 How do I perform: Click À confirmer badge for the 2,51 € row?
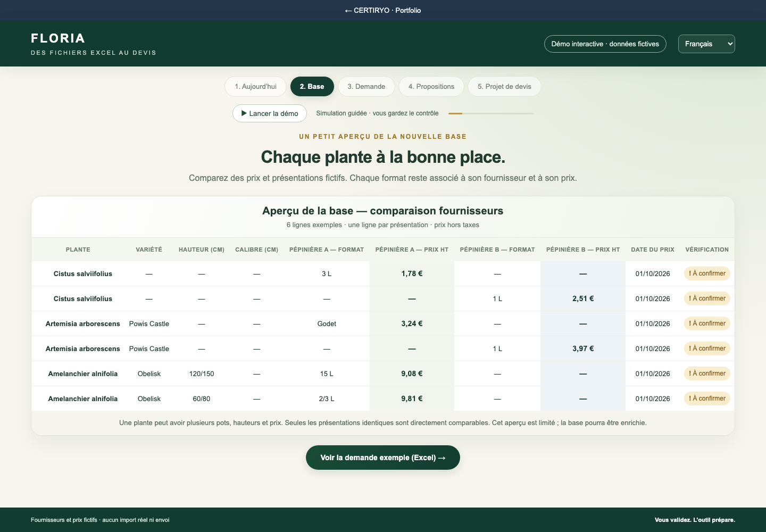(707, 298)
